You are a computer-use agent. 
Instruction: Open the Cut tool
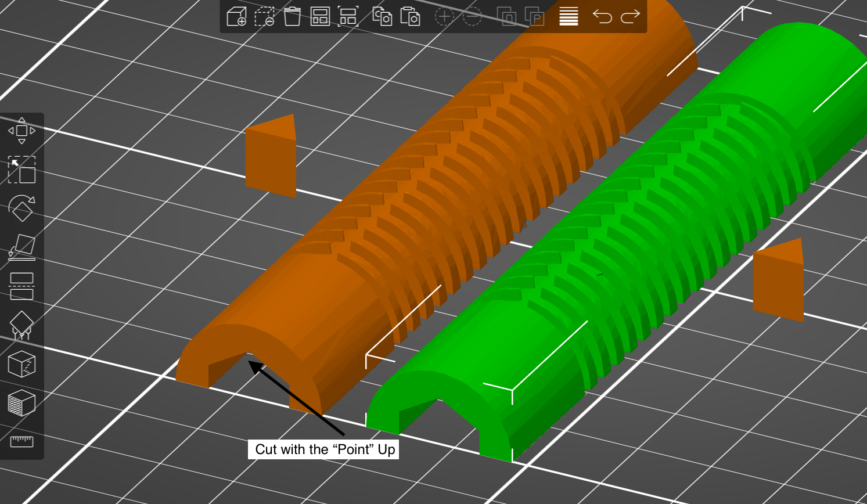click(x=21, y=286)
